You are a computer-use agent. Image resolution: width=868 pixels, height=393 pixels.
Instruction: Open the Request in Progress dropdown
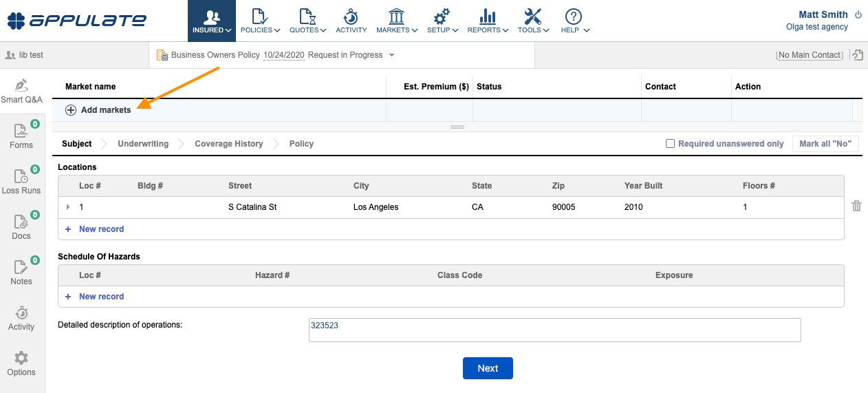click(x=391, y=55)
